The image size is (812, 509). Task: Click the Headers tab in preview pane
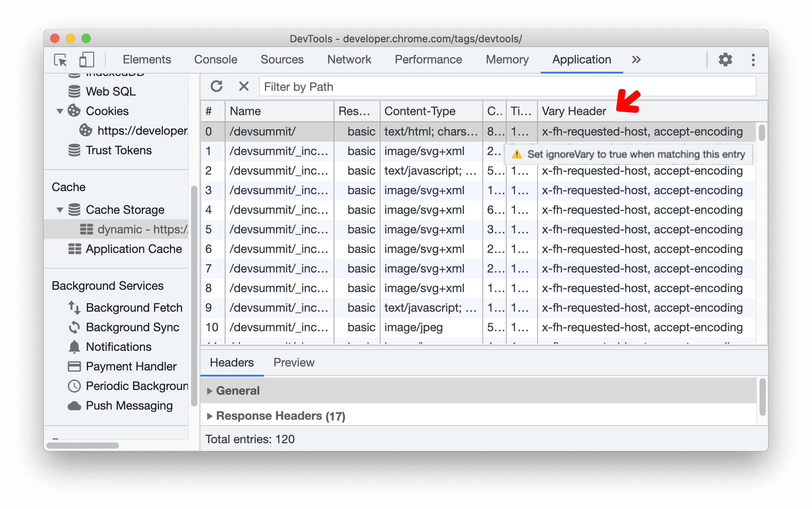pos(232,363)
